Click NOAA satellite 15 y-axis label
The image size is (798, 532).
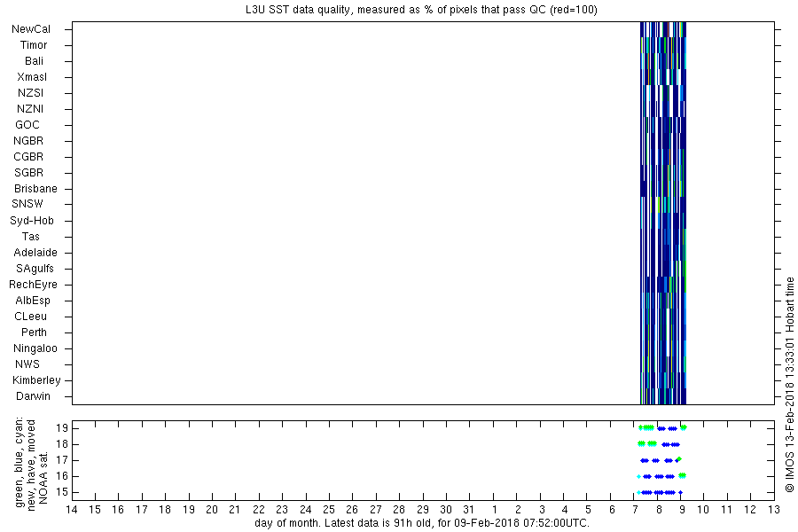pyautogui.click(x=61, y=493)
